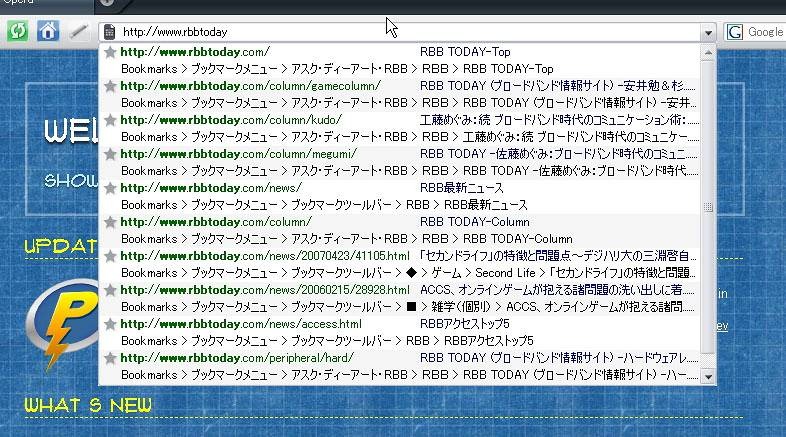Image resolution: width=786 pixels, height=437 pixels.
Task: Click the page icon in address bar
Action: pyautogui.click(x=109, y=33)
